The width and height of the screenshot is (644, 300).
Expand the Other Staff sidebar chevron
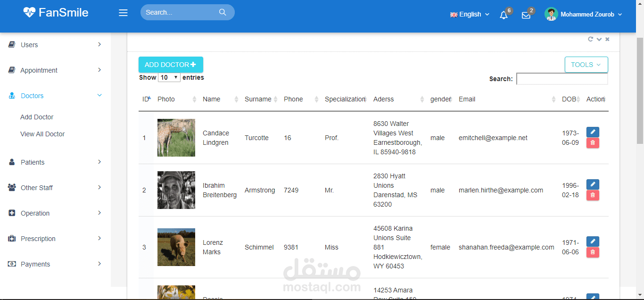[x=99, y=187]
